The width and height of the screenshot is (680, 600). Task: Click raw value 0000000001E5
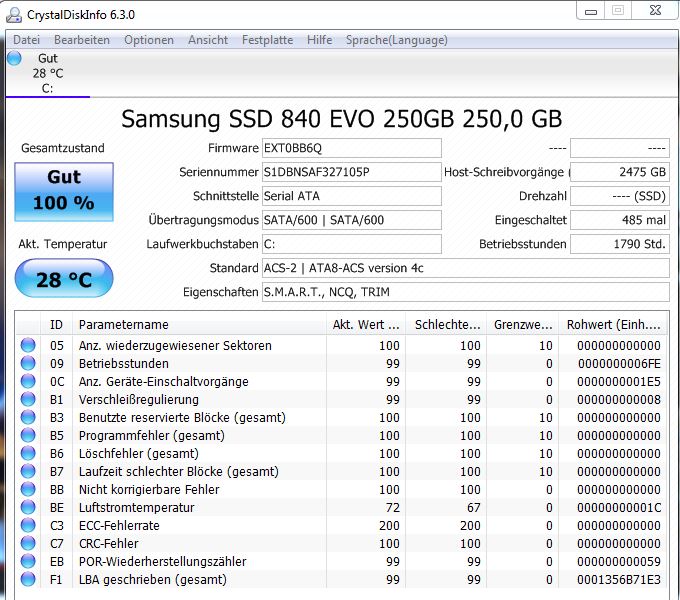pos(619,382)
